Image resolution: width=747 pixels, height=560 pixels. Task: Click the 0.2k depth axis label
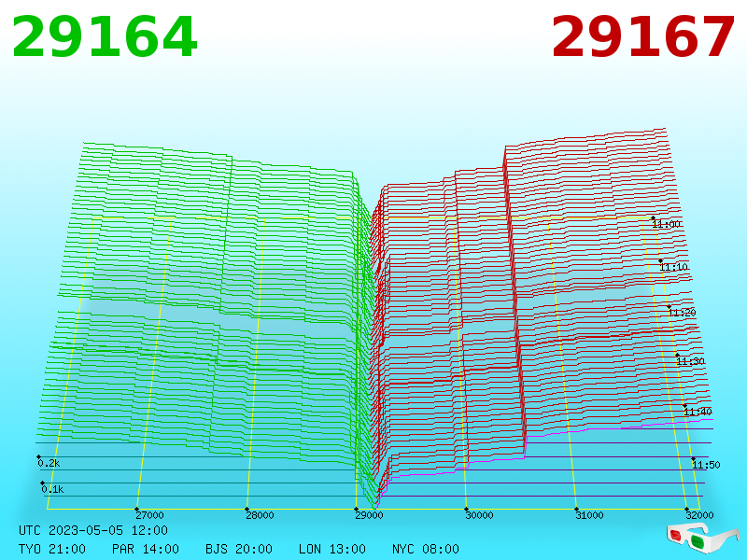pos(49,463)
